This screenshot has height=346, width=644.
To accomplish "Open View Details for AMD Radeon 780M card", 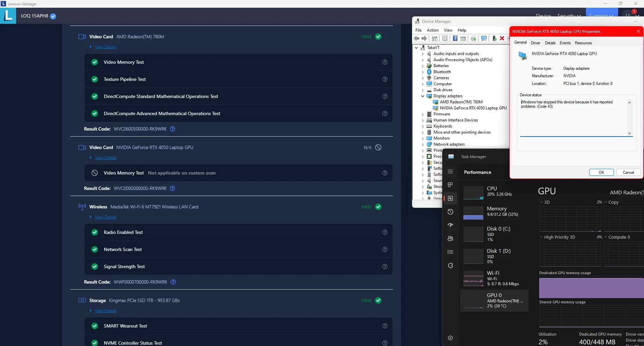I will point(106,47).
